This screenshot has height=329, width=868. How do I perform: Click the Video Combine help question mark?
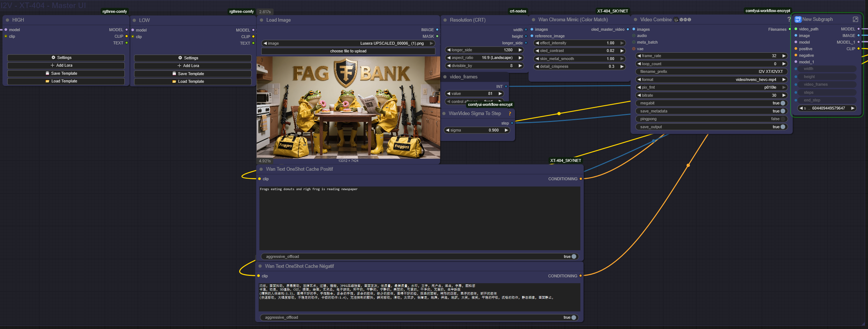tap(789, 19)
